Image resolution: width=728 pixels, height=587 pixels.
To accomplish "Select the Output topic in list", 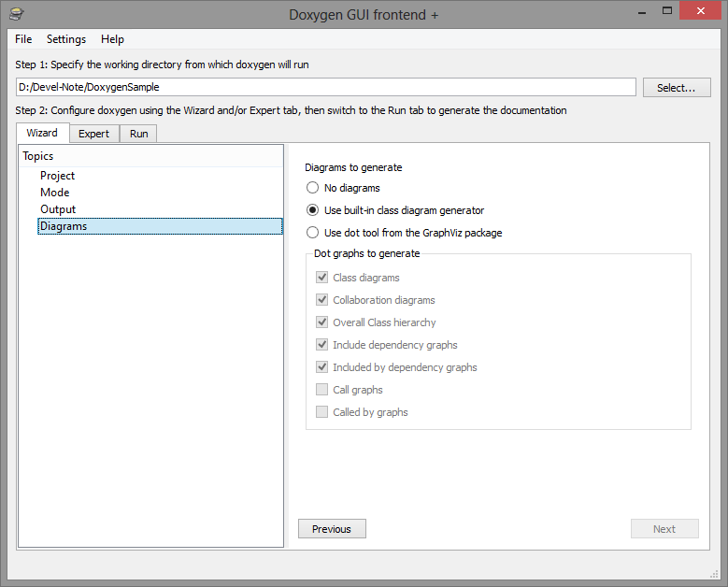I will tap(58, 209).
